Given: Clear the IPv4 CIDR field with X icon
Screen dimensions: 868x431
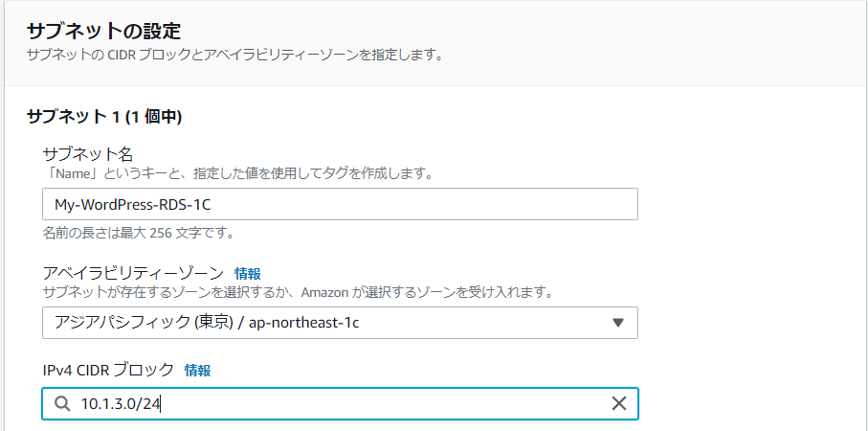Looking at the screenshot, I should click(x=618, y=404).
